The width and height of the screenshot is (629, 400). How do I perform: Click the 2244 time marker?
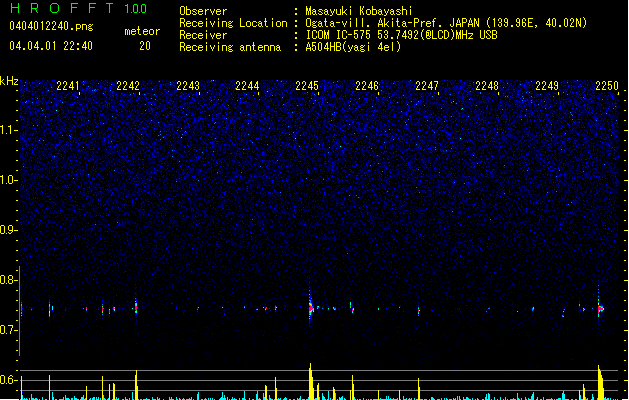click(x=247, y=86)
